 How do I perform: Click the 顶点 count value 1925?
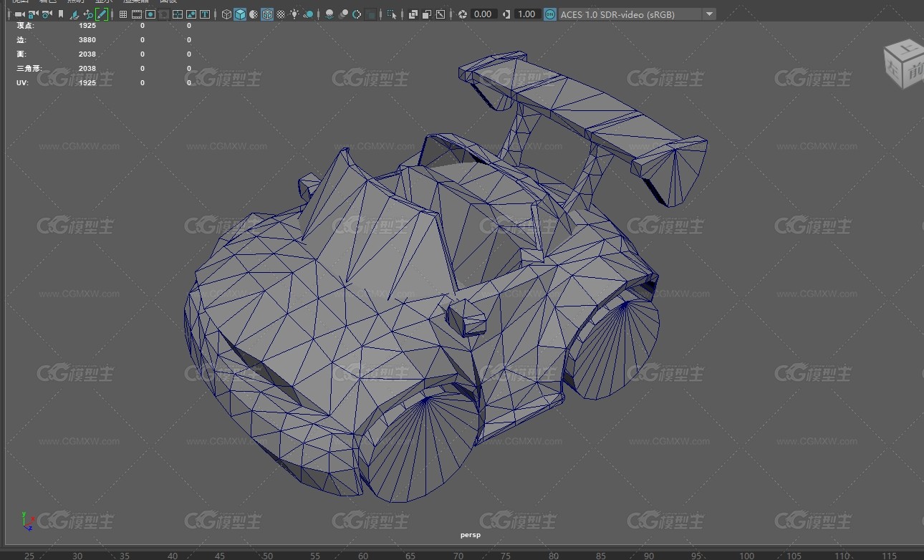point(87,26)
